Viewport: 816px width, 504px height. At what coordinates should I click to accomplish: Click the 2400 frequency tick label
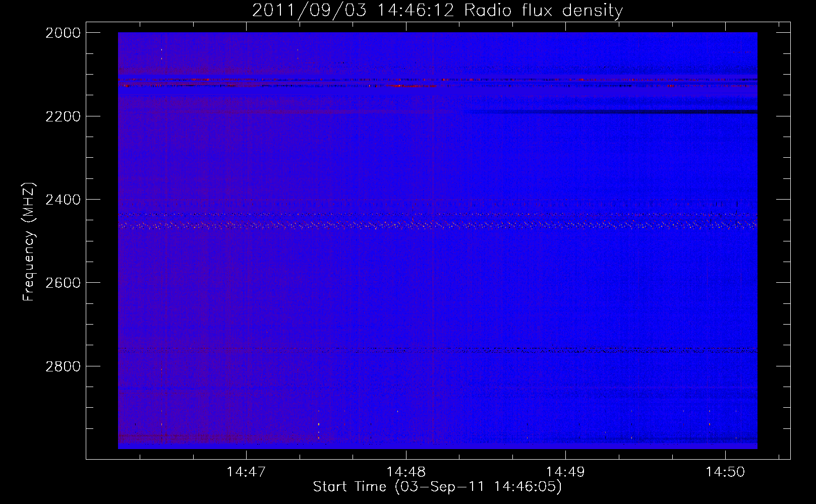[63, 200]
